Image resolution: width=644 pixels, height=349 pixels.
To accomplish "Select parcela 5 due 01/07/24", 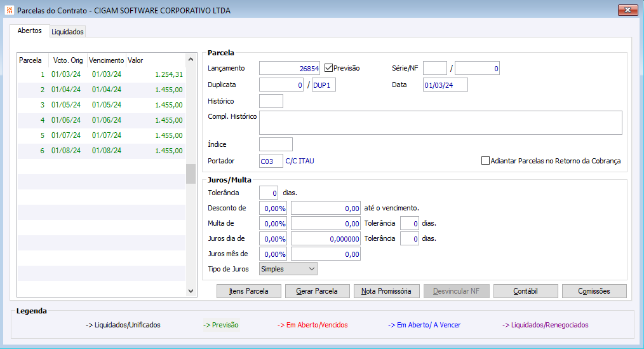I will [x=102, y=135].
